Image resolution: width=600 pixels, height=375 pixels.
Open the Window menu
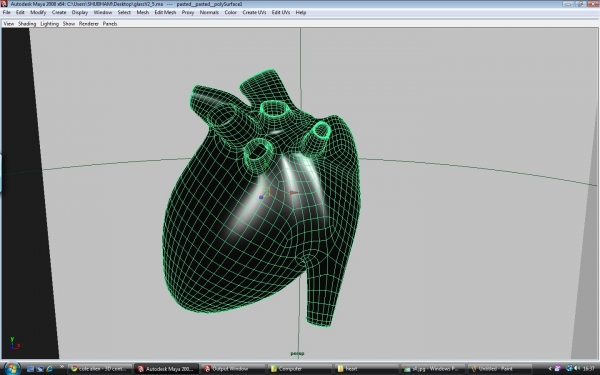[103, 12]
